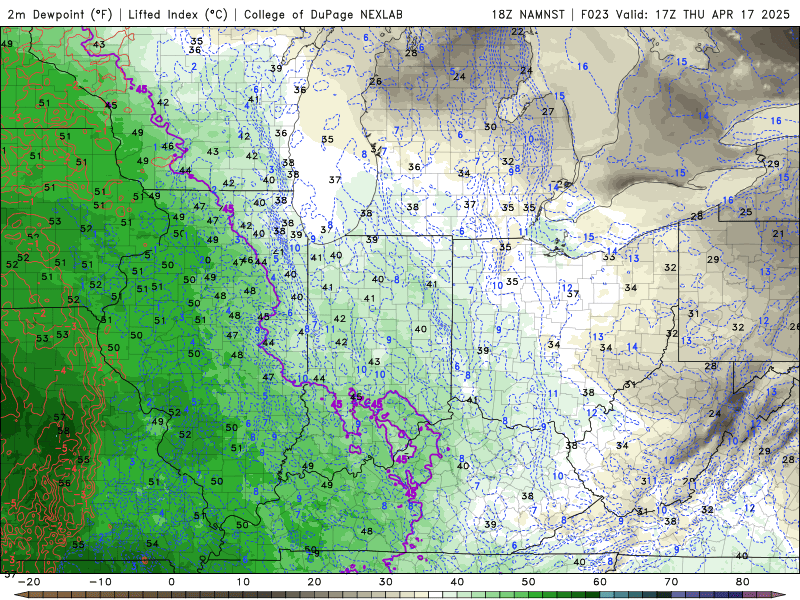Viewport: 800px width, 600px height.
Task: Click the dewpoint color bar legend strip
Action: (400, 595)
